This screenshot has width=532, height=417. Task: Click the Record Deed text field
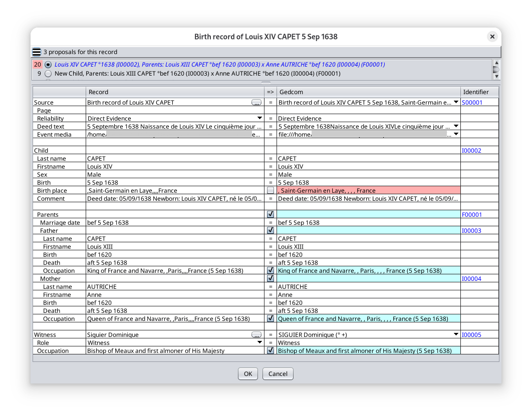pos(175,127)
